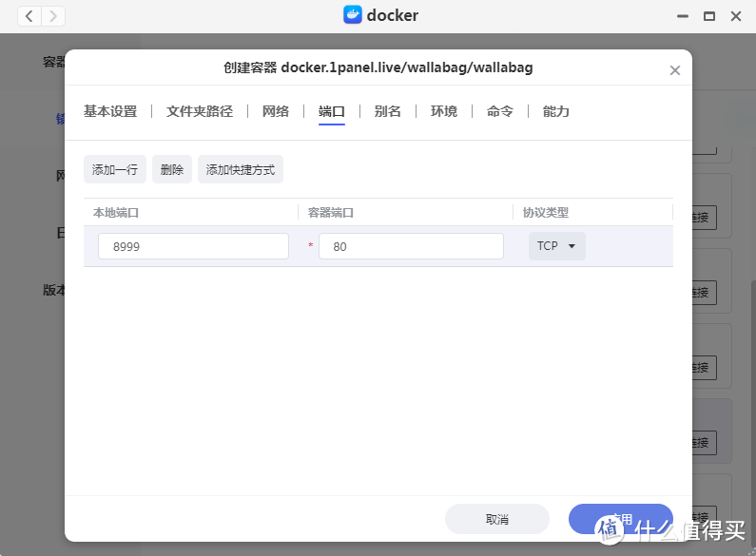Image resolution: width=756 pixels, height=556 pixels.
Task: Click the local port field with 8999
Action: click(x=193, y=246)
